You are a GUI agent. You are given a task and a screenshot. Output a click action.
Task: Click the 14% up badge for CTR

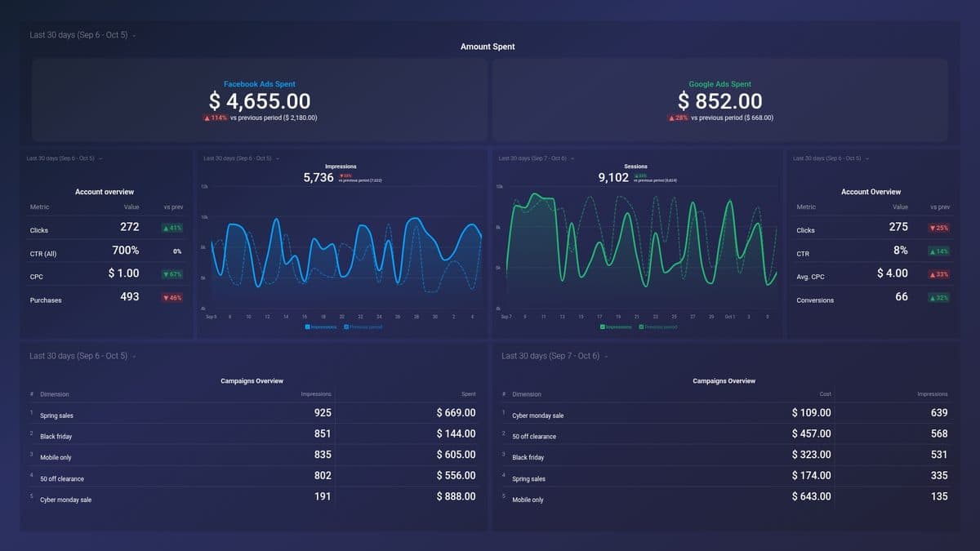pyautogui.click(x=939, y=251)
